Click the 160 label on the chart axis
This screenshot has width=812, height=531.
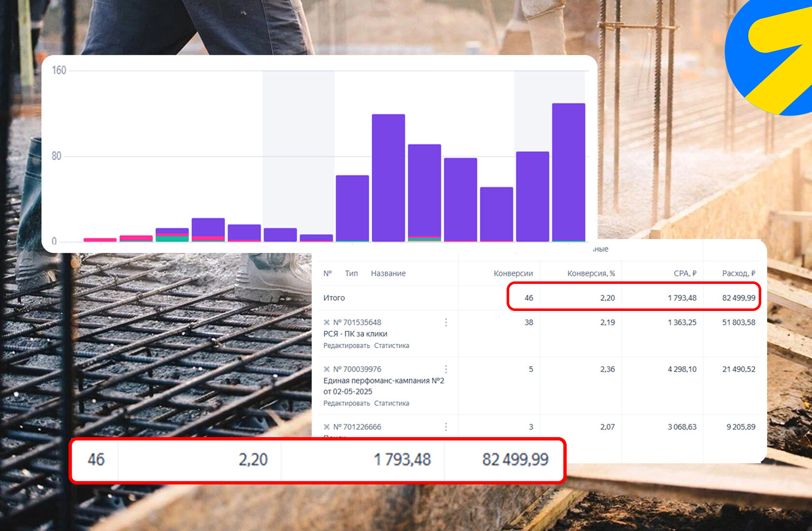click(x=59, y=71)
